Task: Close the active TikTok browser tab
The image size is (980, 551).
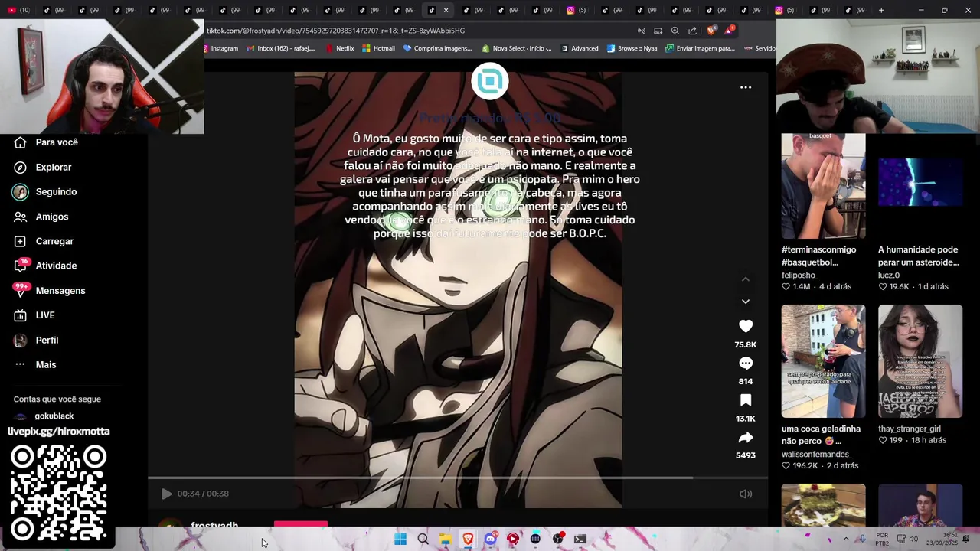Action: coord(446,10)
